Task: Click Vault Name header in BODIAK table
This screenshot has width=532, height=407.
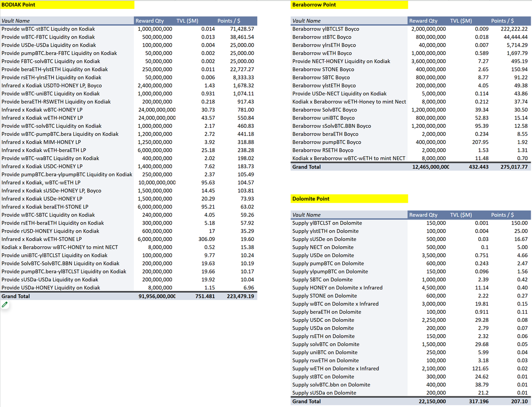Action: point(16,21)
